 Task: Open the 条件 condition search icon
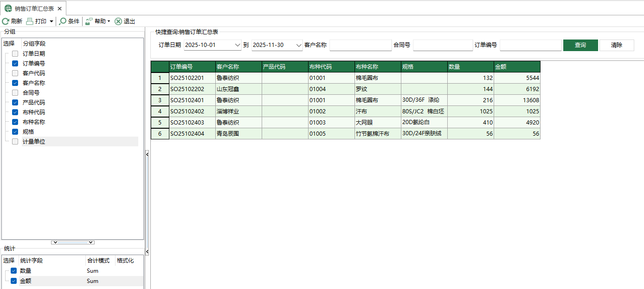click(x=63, y=21)
